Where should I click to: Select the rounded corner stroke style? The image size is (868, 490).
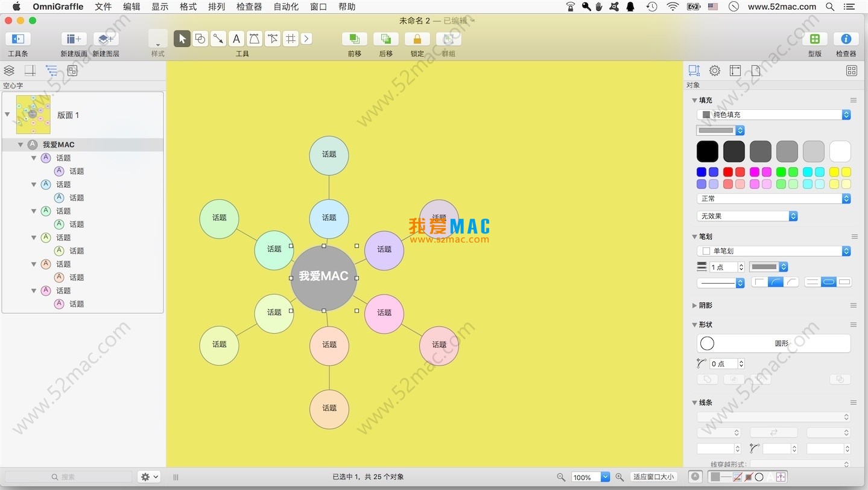click(x=775, y=282)
